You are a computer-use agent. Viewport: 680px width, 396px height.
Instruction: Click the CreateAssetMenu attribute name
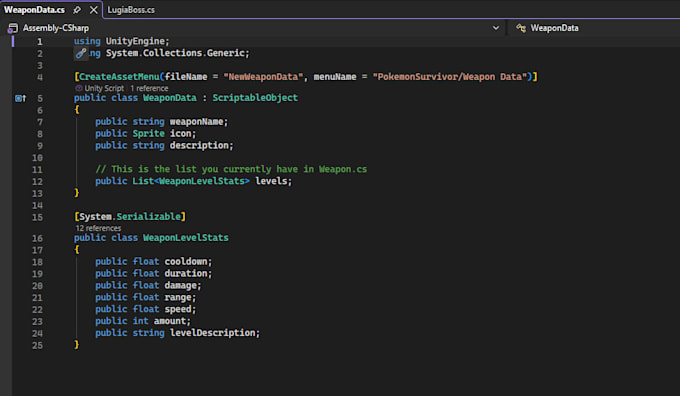119,77
